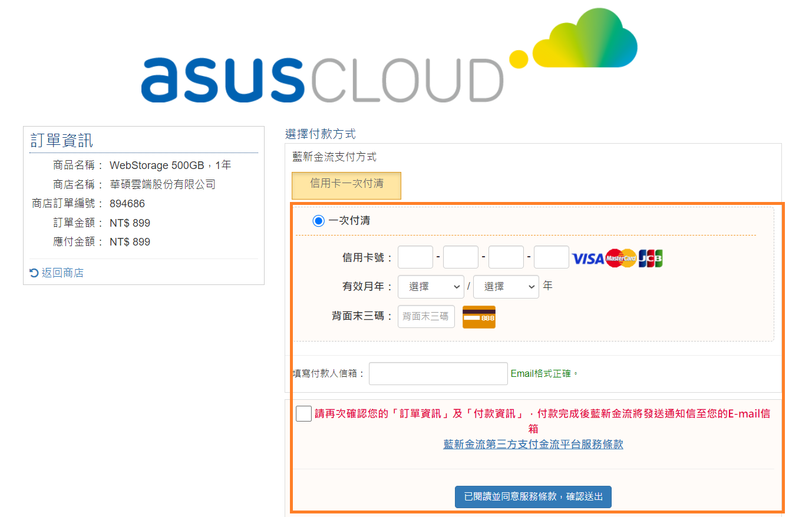
Task: Click the payer email input field
Action: coord(438,373)
